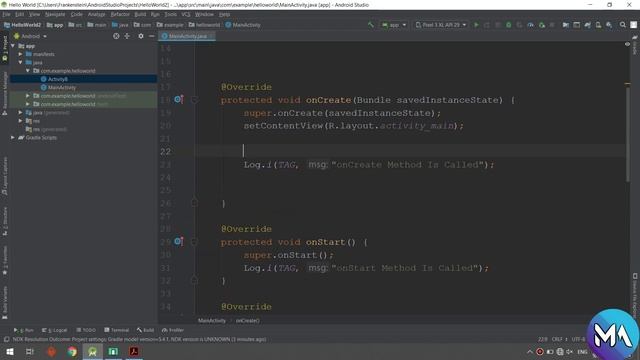Click the app breadcrumb in navigation bar

point(55,25)
